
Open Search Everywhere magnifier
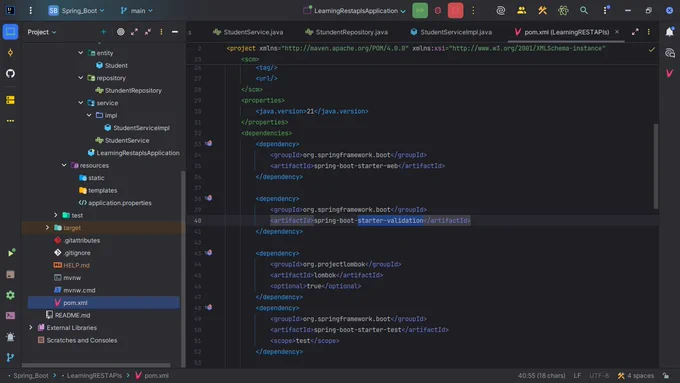tap(584, 10)
